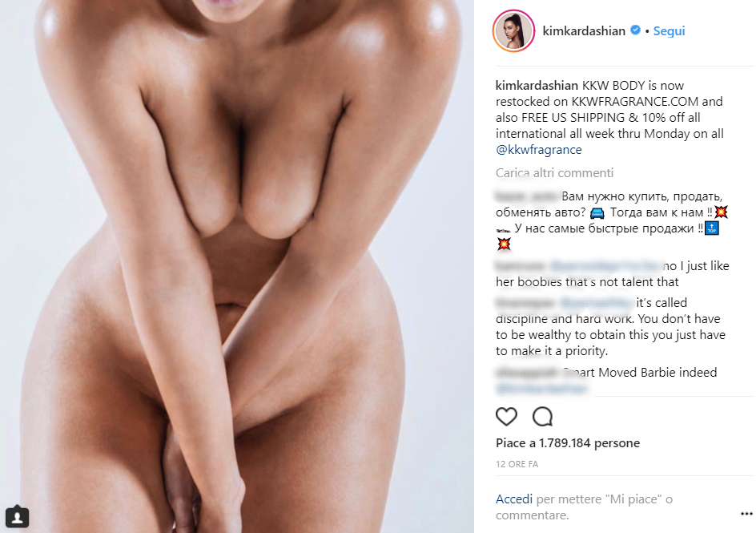
Task: Open the kimkardashian profile avatar
Action: click(x=513, y=30)
